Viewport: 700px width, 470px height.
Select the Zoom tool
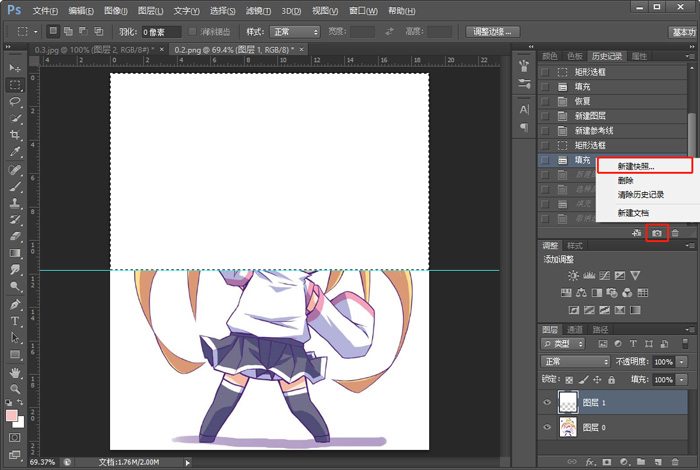coord(15,389)
